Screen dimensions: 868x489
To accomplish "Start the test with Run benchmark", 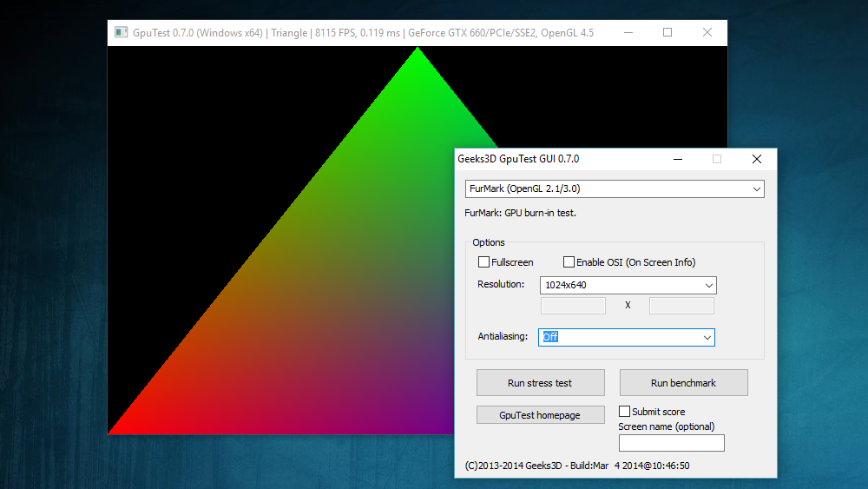I will coord(683,383).
